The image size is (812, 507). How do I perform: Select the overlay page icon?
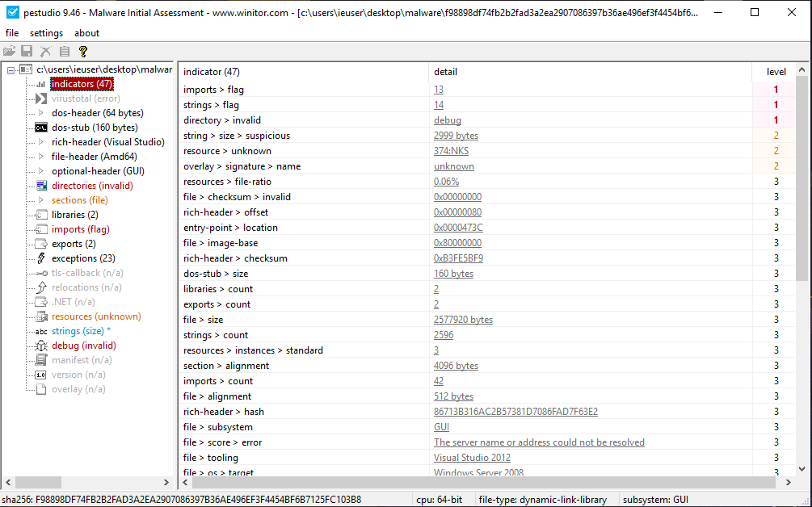[41, 389]
